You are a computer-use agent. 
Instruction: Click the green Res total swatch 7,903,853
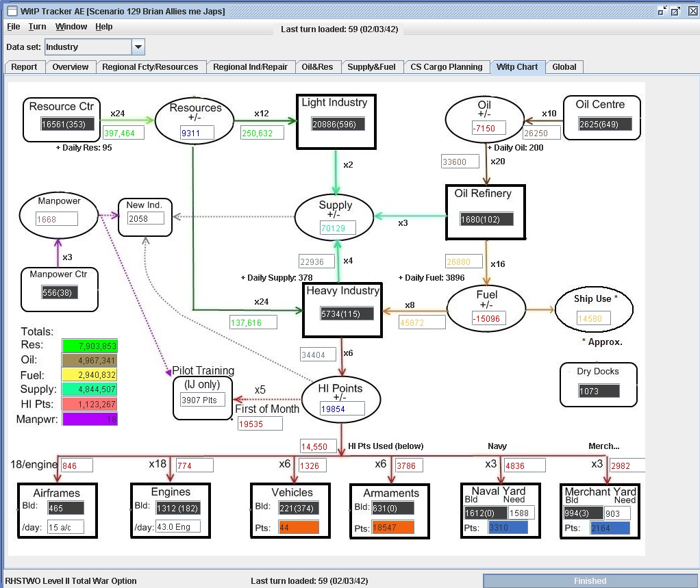[90, 346]
